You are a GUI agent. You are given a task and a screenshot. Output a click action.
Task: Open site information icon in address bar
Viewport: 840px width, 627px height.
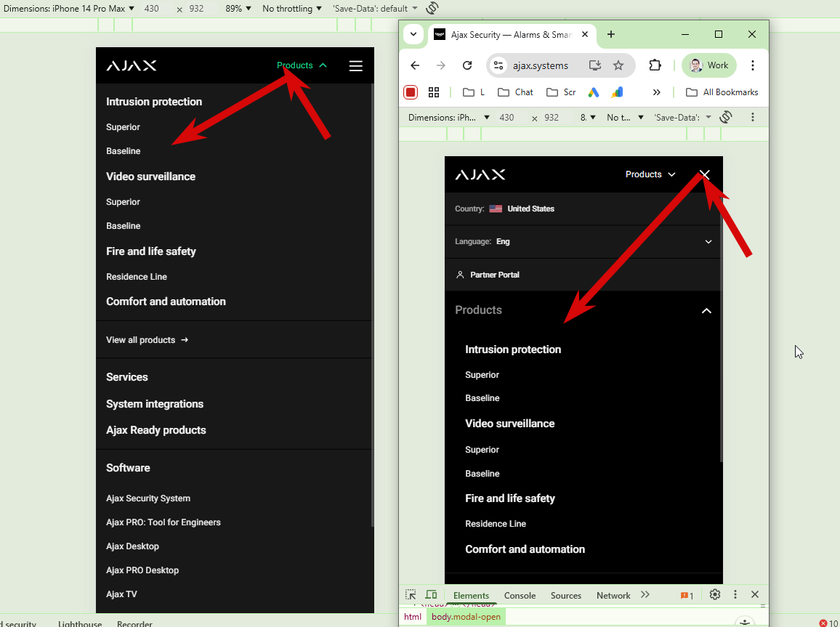[x=498, y=65]
